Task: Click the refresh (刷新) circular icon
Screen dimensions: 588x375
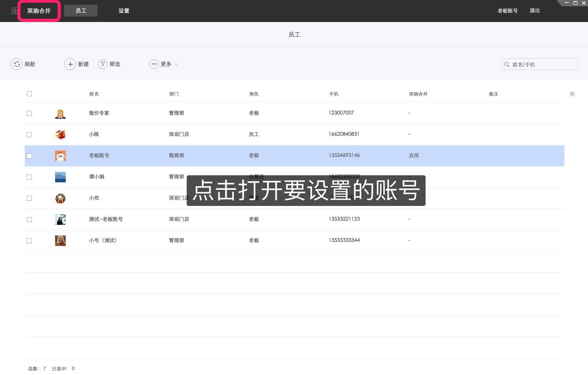Action: pos(17,64)
